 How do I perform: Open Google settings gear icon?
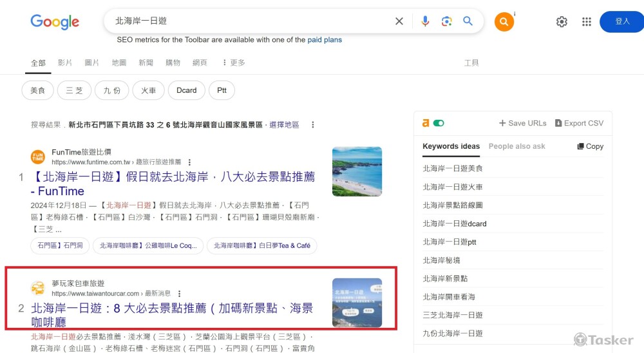pyautogui.click(x=562, y=22)
